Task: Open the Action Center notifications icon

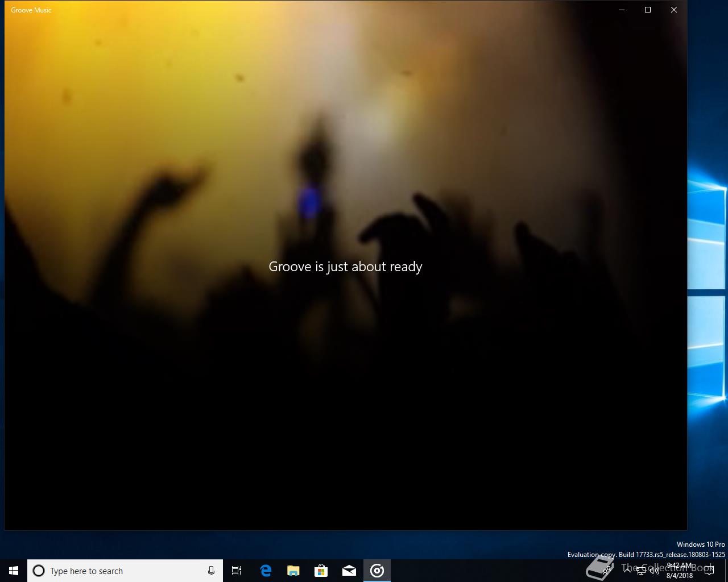Action: 709,571
